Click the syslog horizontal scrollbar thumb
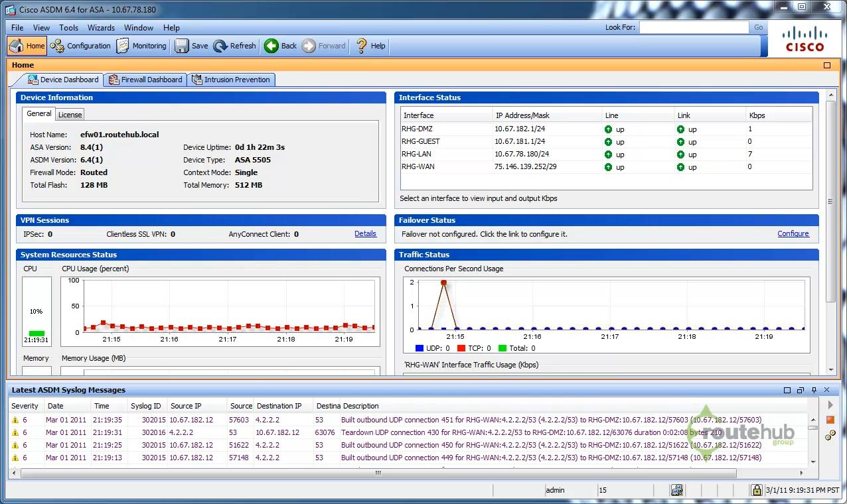 pyautogui.click(x=378, y=473)
